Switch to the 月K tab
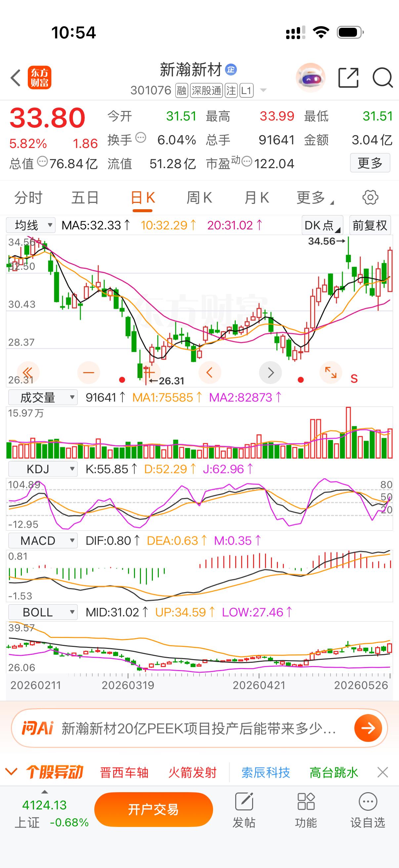Screen dimensions: 399x868 coord(257,197)
